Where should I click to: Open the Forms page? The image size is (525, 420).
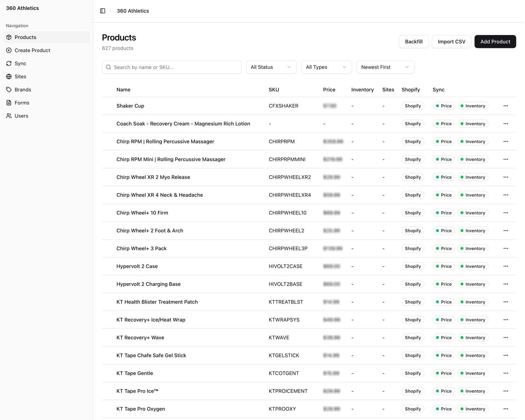pos(46,103)
